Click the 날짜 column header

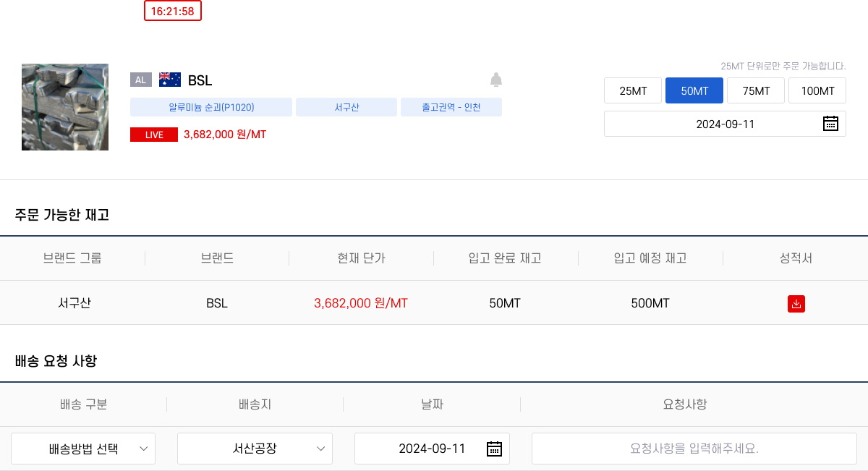[x=432, y=404]
